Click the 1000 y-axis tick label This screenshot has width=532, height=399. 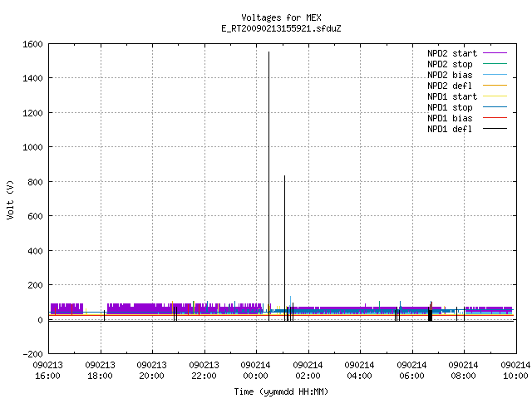[32, 147]
